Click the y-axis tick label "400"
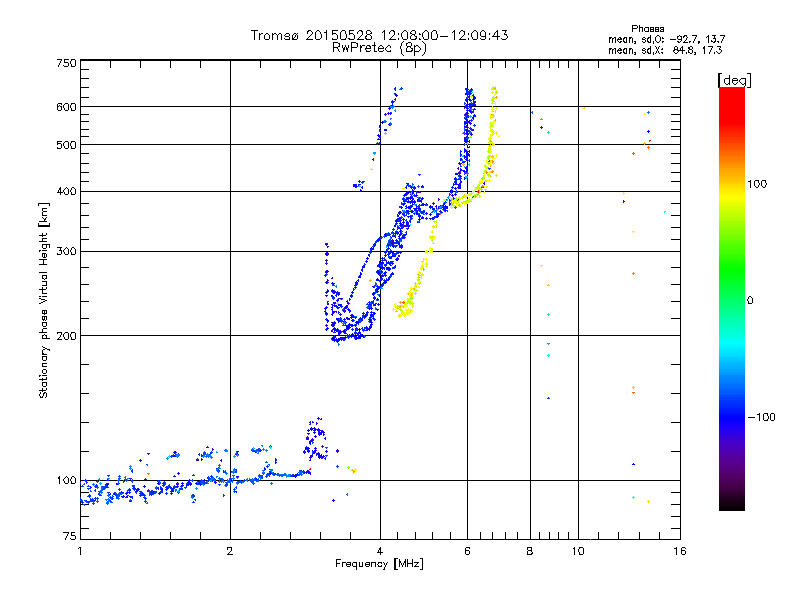This screenshot has width=800, height=600. pos(67,192)
